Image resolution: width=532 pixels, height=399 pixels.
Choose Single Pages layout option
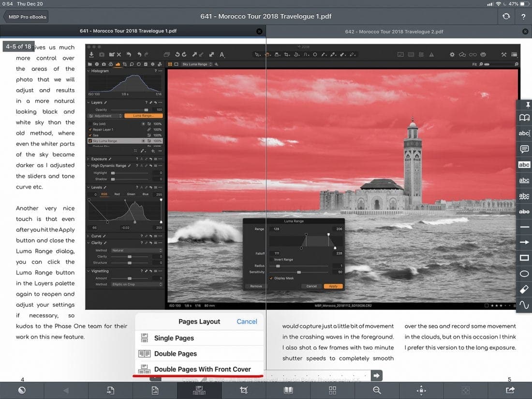coord(174,338)
